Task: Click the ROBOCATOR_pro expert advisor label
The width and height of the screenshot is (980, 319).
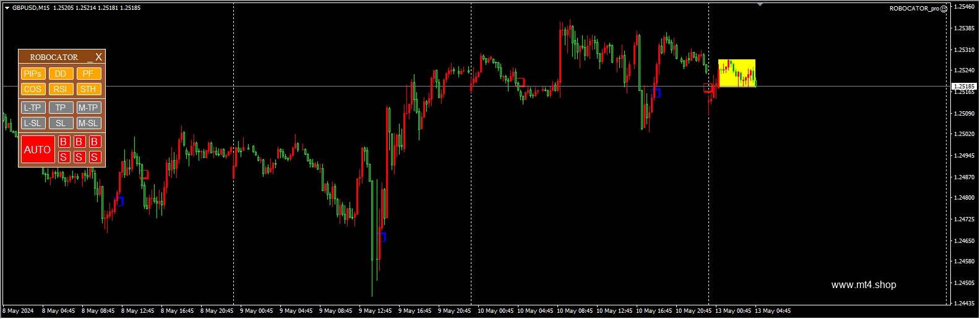Action: tap(914, 9)
